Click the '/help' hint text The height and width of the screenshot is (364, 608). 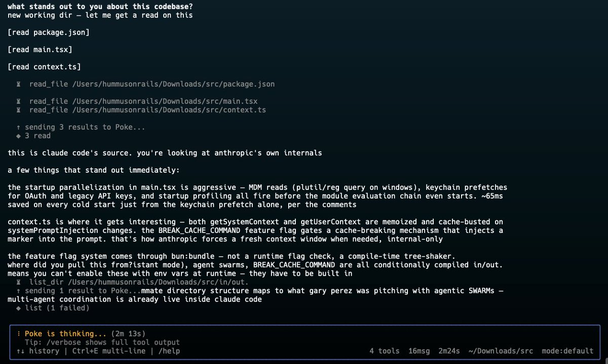click(x=169, y=351)
